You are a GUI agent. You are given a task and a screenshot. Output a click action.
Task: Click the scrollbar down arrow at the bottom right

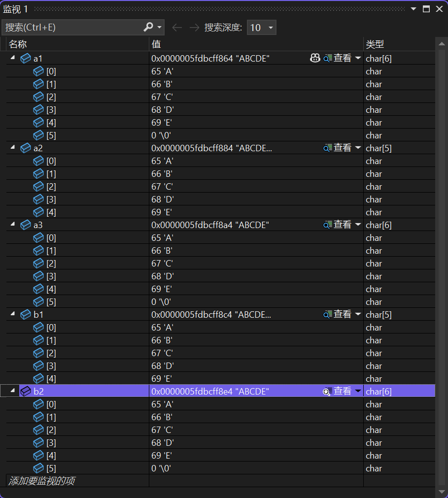pos(442,492)
